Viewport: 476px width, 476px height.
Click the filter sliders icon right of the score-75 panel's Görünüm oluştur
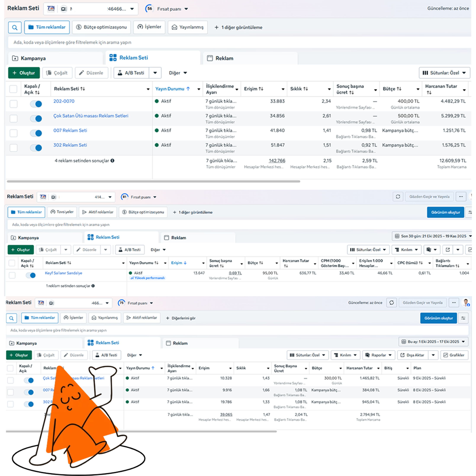click(x=463, y=318)
